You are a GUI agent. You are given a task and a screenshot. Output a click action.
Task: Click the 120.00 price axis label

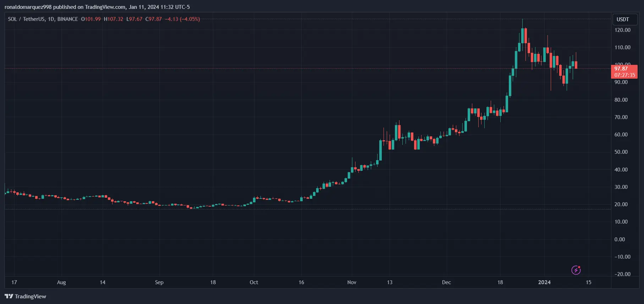click(622, 30)
